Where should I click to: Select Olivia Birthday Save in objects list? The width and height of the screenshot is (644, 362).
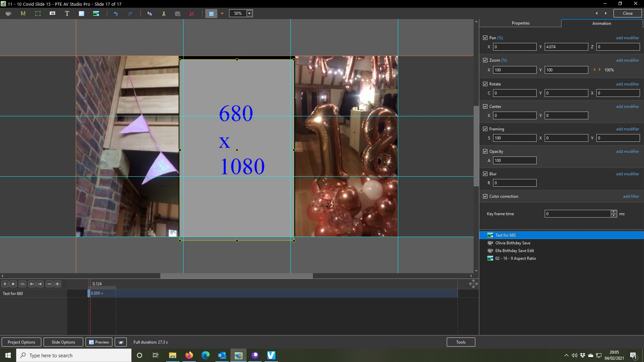513,243
